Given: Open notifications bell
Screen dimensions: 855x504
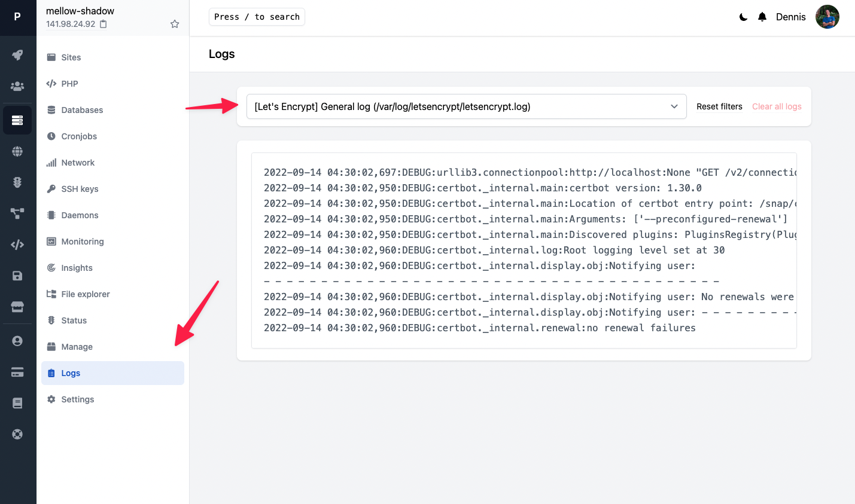Looking at the screenshot, I should point(762,17).
